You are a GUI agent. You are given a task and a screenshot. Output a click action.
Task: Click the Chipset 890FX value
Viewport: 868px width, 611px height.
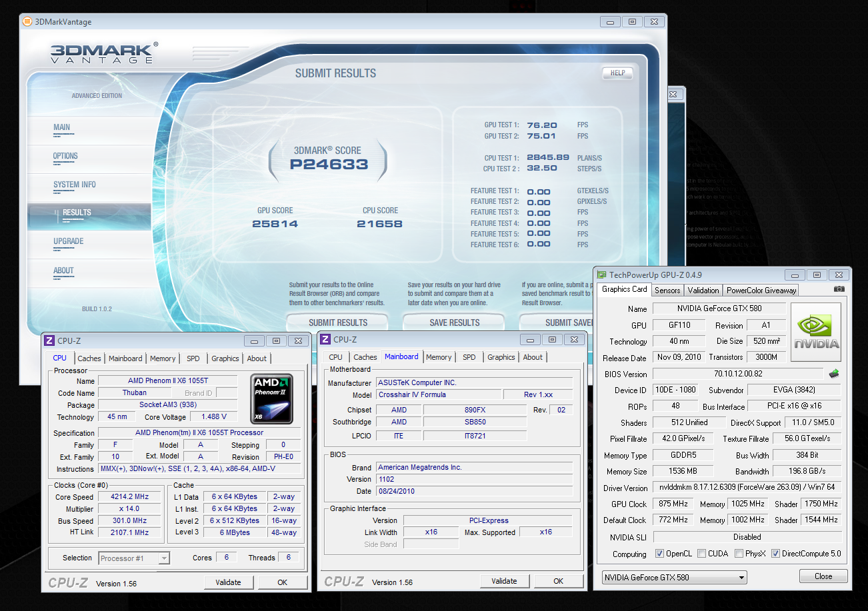(x=475, y=410)
